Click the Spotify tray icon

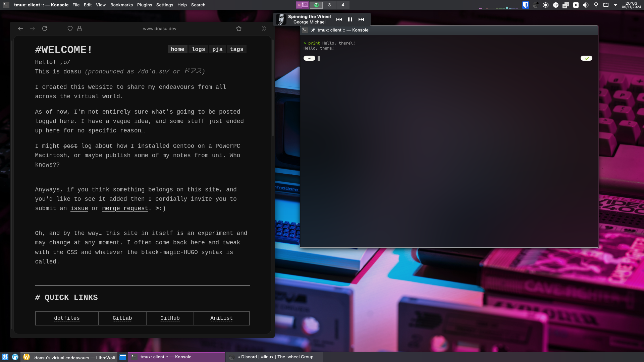pyautogui.click(x=555, y=5)
